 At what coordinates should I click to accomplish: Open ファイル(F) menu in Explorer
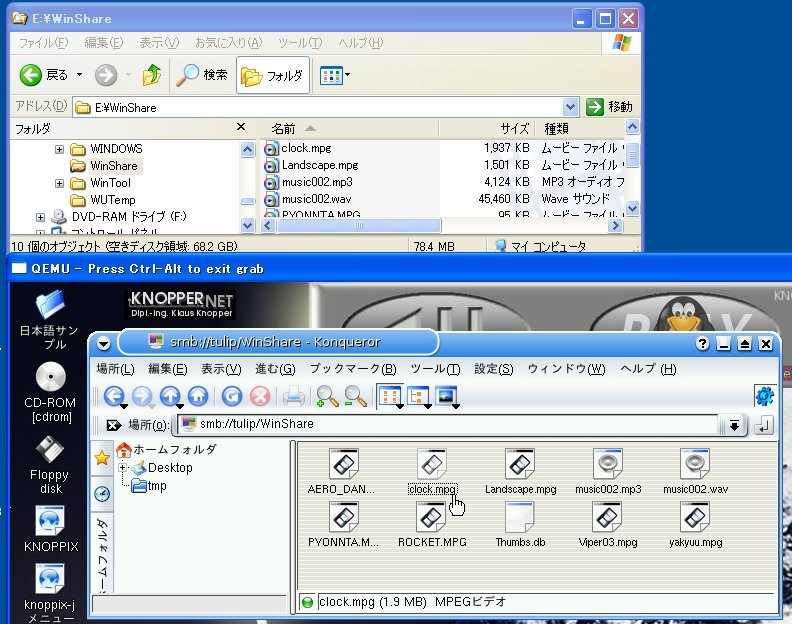click(x=43, y=43)
